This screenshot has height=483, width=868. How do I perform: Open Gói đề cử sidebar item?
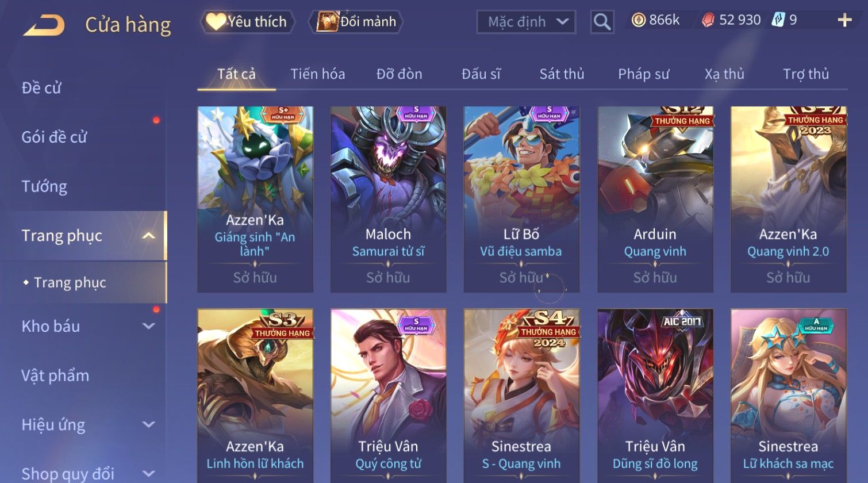54,137
